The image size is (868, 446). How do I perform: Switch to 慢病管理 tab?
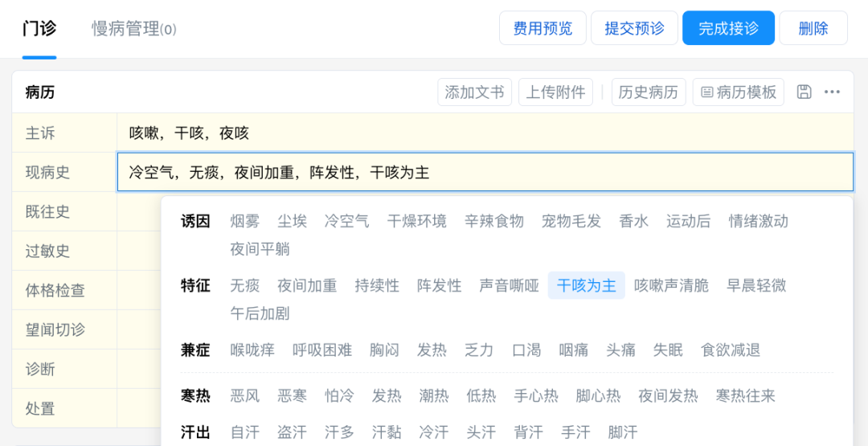133,29
